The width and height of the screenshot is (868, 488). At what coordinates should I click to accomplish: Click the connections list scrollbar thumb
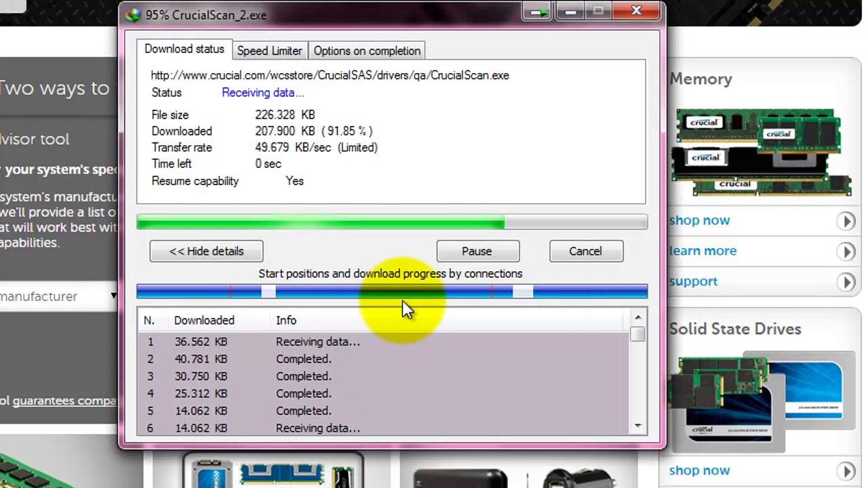coord(637,334)
